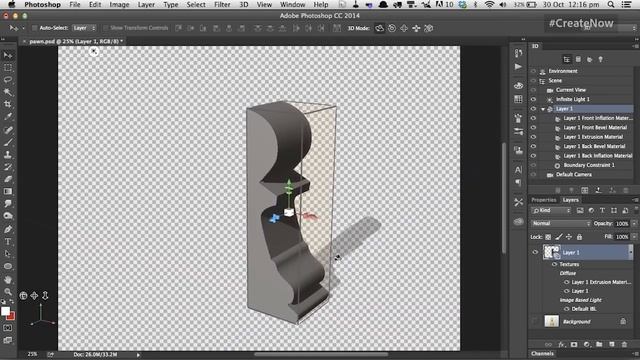This screenshot has width=640, height=360.
Task: Lock all with padlock button
Action: [579, 237]
